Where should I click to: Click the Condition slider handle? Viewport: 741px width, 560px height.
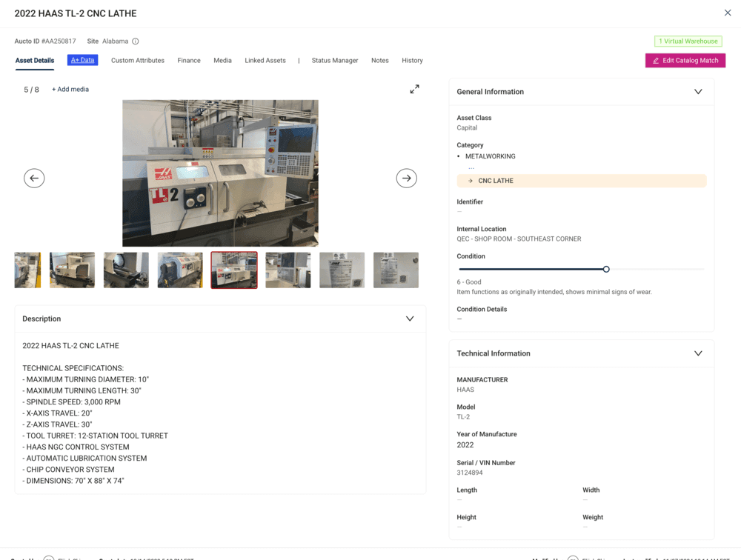[x=606, y=269]
